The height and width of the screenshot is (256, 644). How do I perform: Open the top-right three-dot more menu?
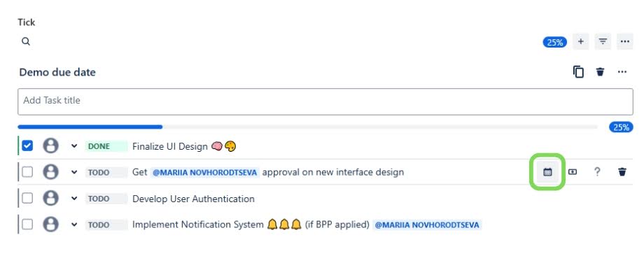coord(624,41)
